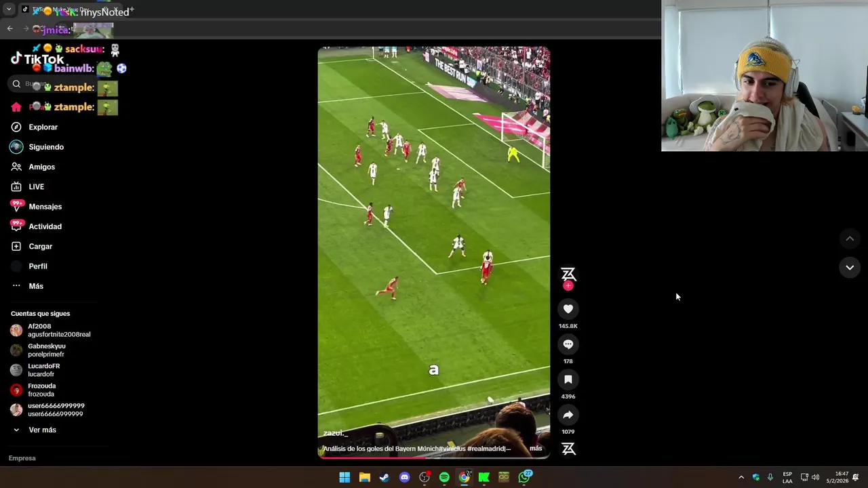The height and width of the screenshot is (488, 868).
Task: Click the 145.8K like count
Action: (568, 326)
